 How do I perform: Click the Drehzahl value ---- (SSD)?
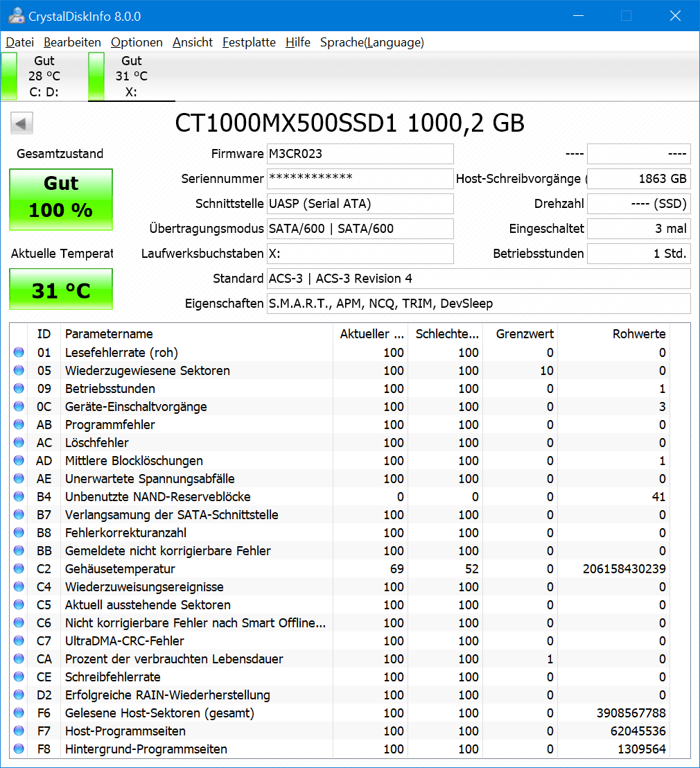639,204
